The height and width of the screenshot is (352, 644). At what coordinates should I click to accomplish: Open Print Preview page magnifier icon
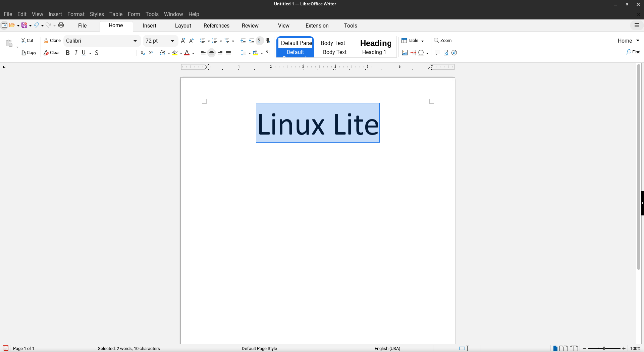click(x=446, y=53)
